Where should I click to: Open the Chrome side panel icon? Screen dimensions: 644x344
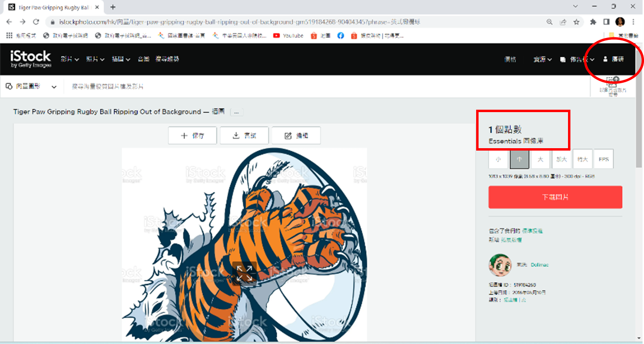[x=606, y=22]
